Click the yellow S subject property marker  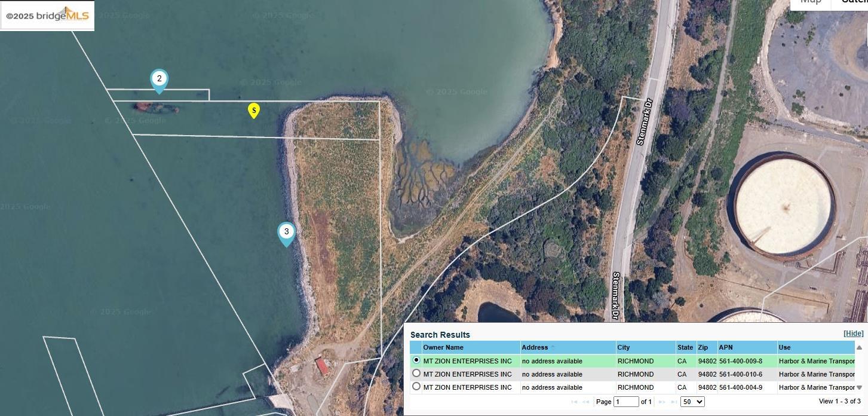click(254, 110)
